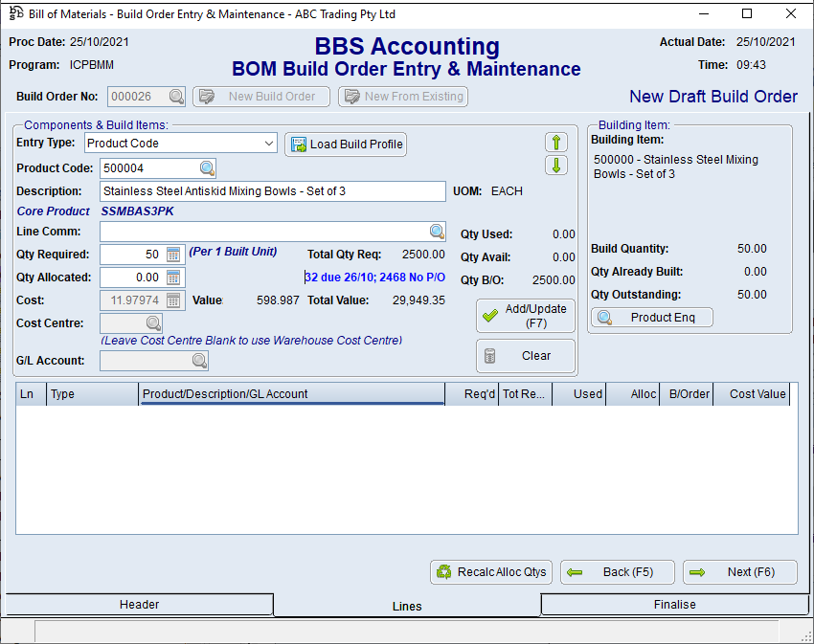Click the Build Order No search icon

pos(177,97)
